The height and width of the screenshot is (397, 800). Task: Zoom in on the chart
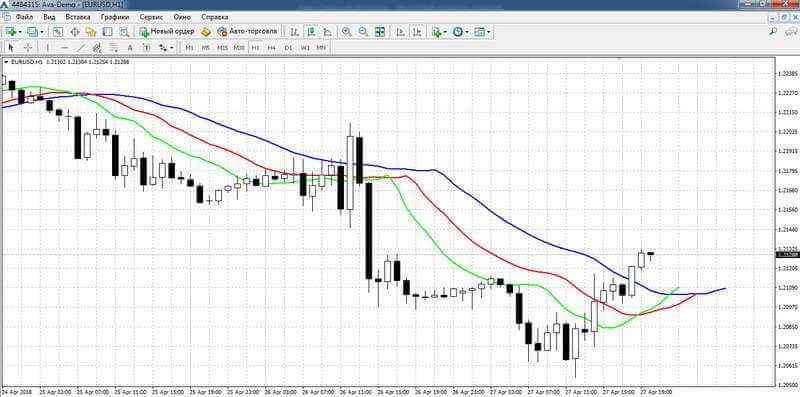(347, 32)
